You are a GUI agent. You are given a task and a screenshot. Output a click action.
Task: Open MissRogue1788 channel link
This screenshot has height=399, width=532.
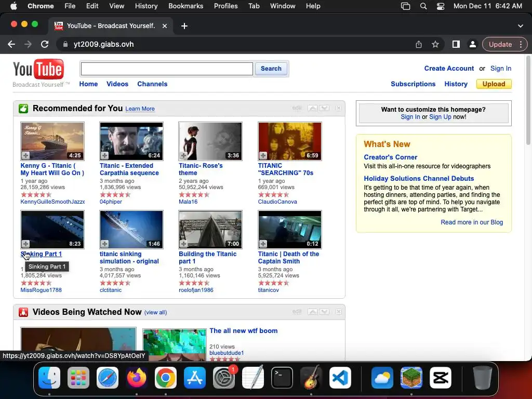(41, 290)
